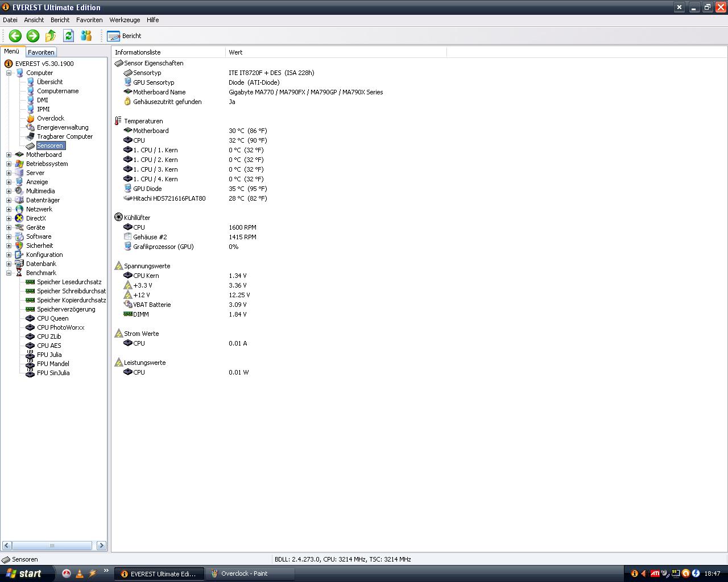Click the green Forward arrow toolbar icon
Image resolution: width=728 pixels, height=582 pixels.
[x=33, y=36]
